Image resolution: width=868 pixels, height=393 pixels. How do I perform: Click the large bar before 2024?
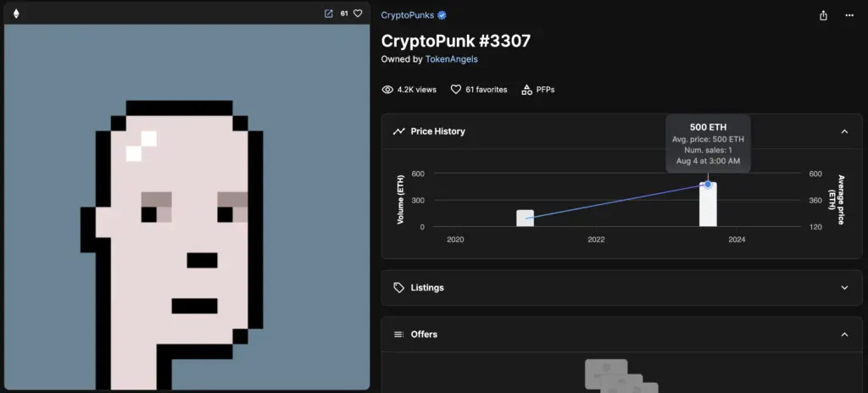tap(708, 204)
